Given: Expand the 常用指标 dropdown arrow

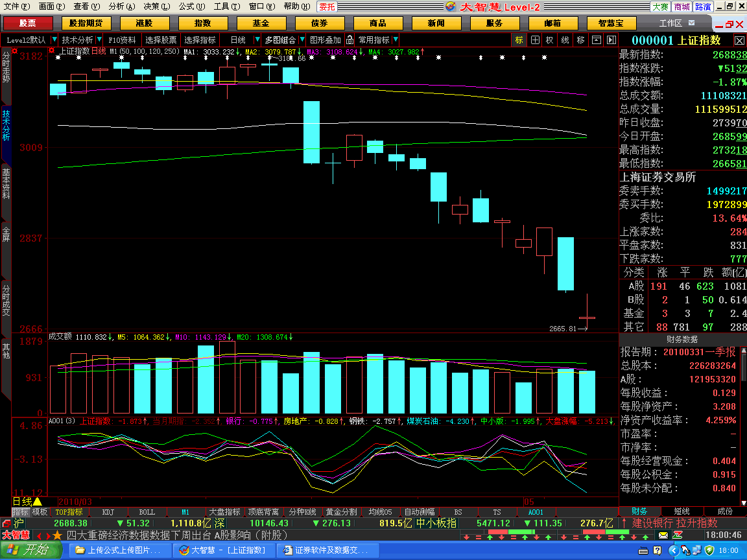Looking at the screenshot, I should click(396, 40).
